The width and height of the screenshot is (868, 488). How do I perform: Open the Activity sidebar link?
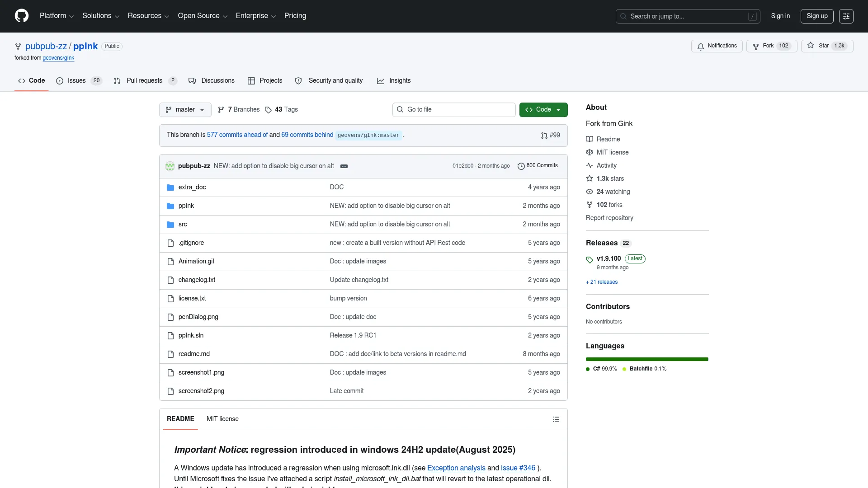pos(601,166)
